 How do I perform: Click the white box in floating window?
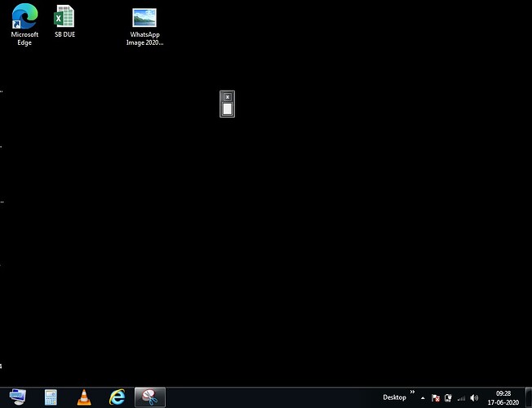click(228, 109)
